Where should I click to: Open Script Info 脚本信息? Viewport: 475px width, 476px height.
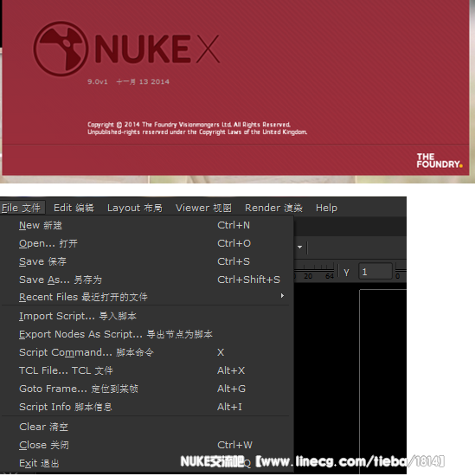[x=145, y=407]
